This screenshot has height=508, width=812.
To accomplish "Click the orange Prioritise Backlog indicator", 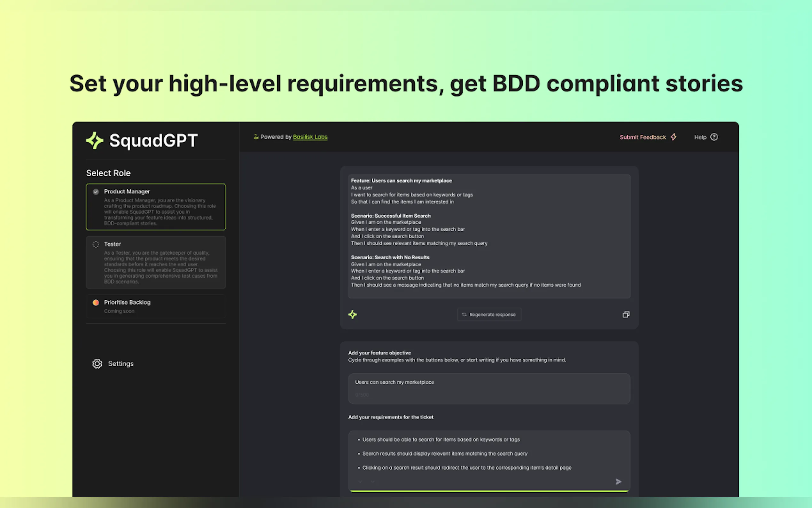I will pos(96,302).
